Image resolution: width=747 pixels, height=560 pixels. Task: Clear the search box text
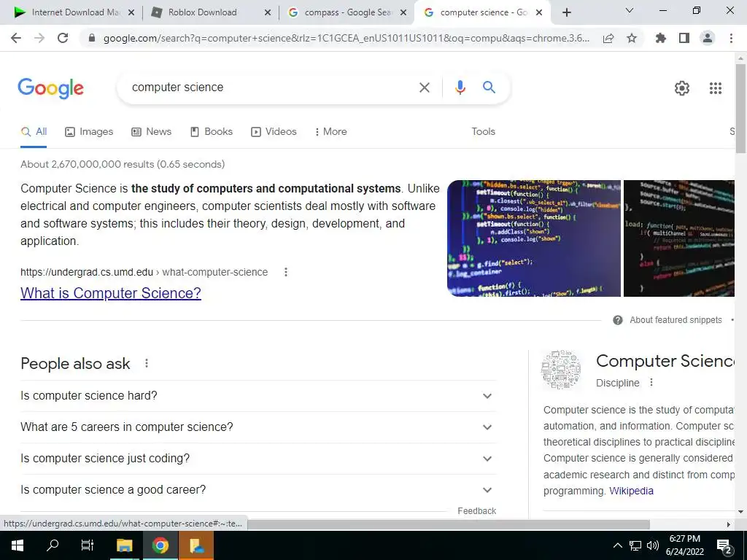(424, 87)
